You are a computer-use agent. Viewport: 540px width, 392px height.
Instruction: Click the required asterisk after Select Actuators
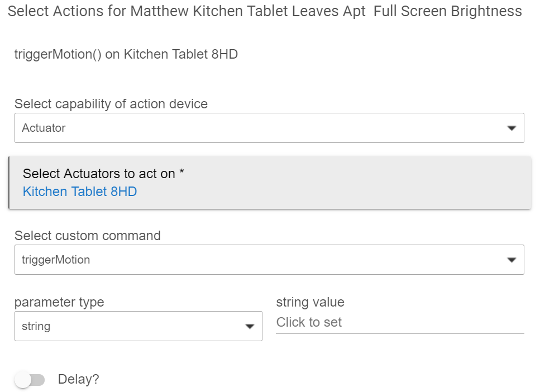click(182, 171)
